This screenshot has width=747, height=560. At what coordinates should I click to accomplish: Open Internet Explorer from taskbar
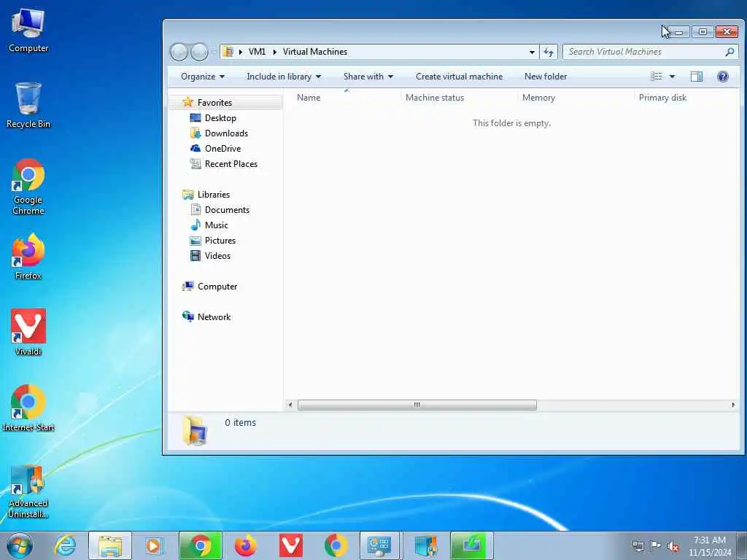point(65,545)
